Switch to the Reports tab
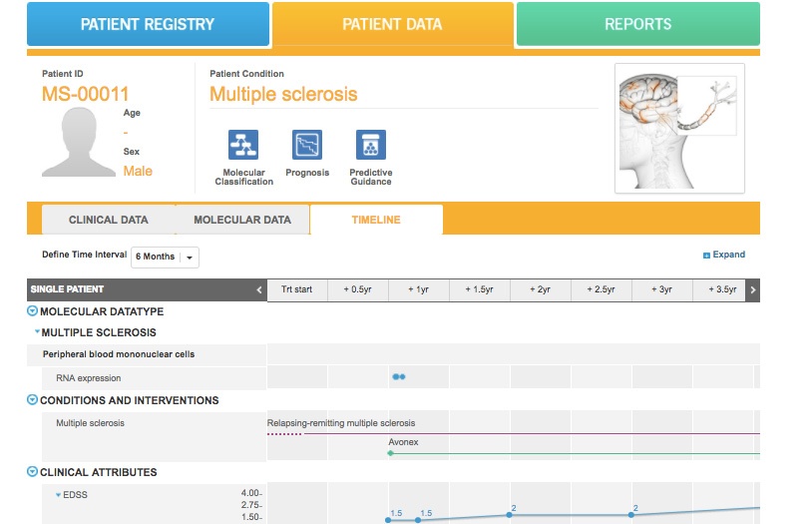The height and width of the screenshot is (524, 812). 637,24
